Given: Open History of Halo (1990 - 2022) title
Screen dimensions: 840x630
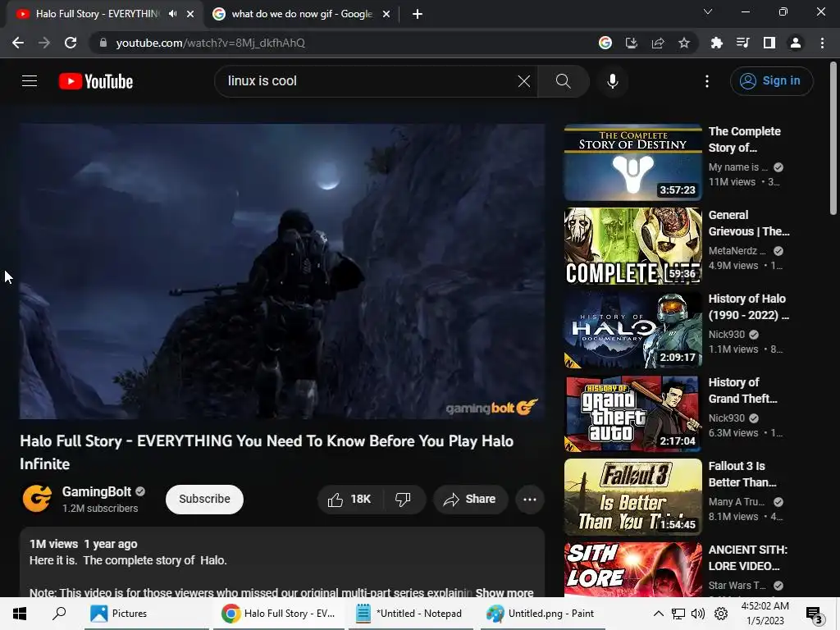Looking at the screenshot, I should (x=748, y=307).
